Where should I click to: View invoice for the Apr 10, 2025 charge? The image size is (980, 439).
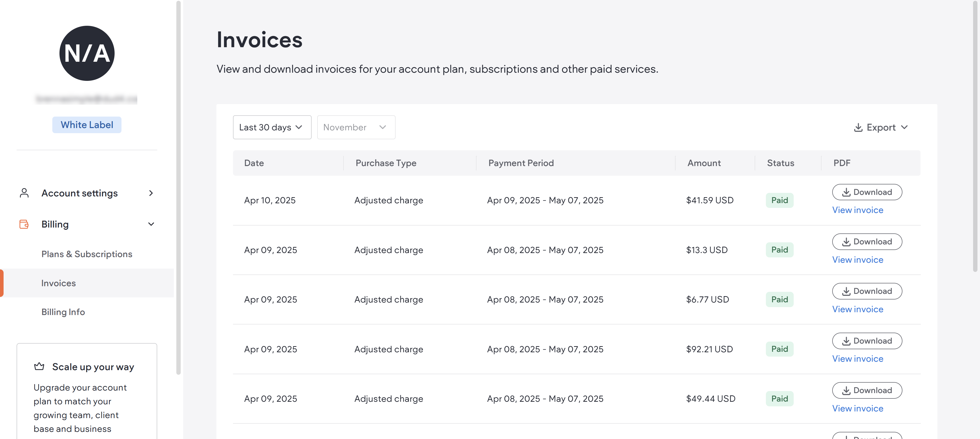858,210
